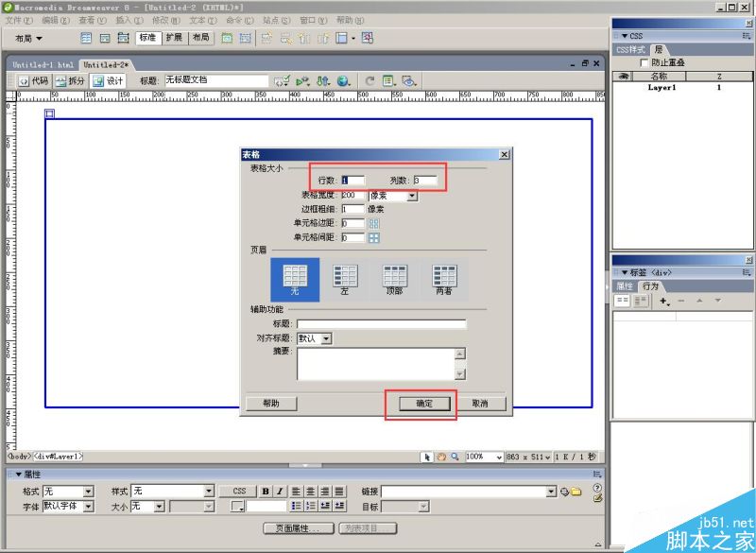Enable the 防止重叠 prevent overlaps checkbox

(644, 62)
